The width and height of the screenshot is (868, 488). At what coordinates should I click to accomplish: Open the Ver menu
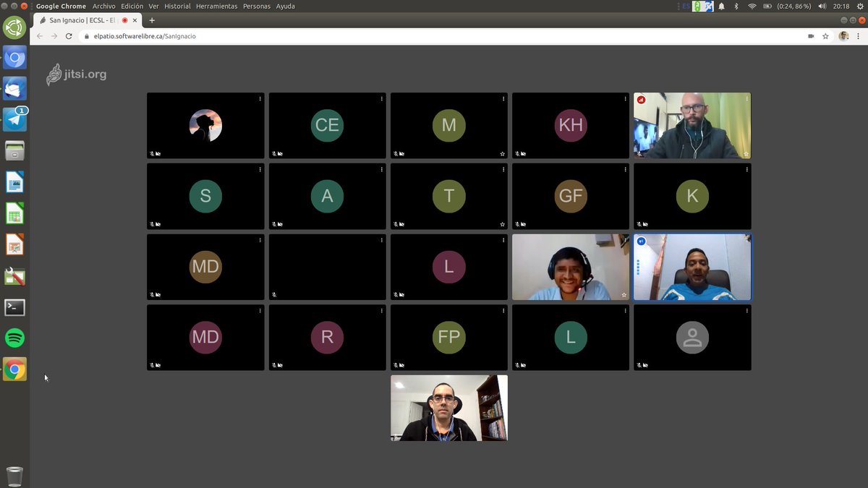153,6
